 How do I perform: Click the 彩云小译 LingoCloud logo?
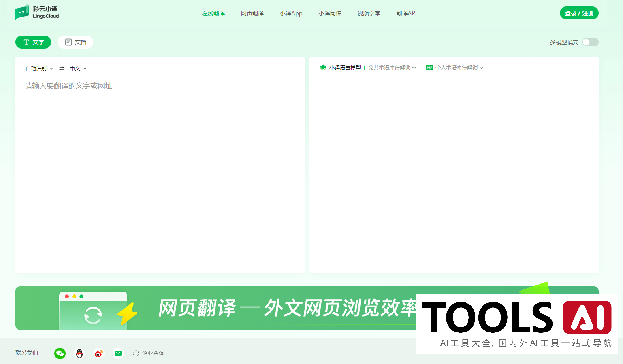(x=37, y=12)
